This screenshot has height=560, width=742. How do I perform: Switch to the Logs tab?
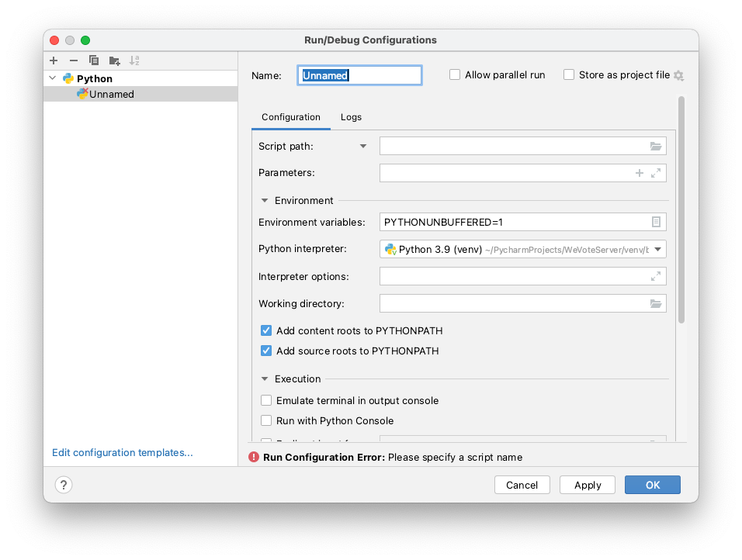pyautogui.click(x=351, y=117)
